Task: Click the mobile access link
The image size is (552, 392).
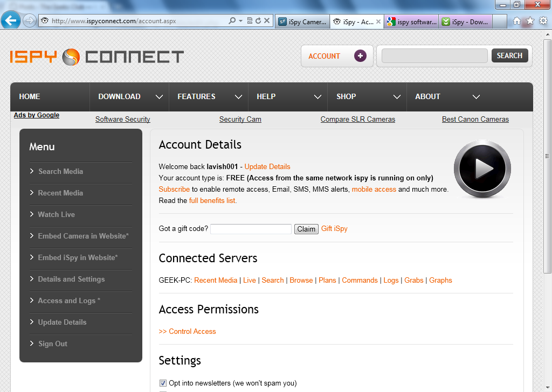Action: [x=374, y=189]
